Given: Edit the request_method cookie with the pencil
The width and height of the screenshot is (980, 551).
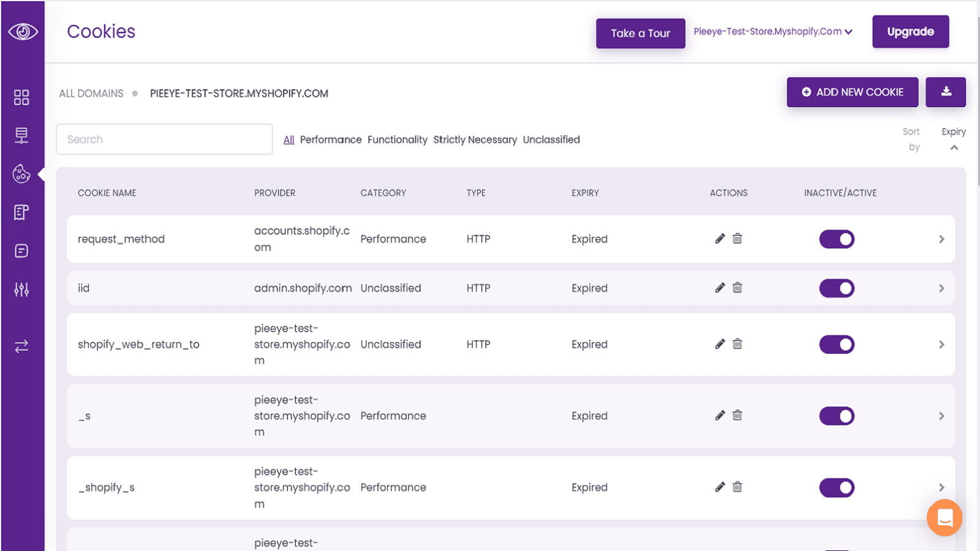Looking at the screenshot, I should (x=720, y=239).
